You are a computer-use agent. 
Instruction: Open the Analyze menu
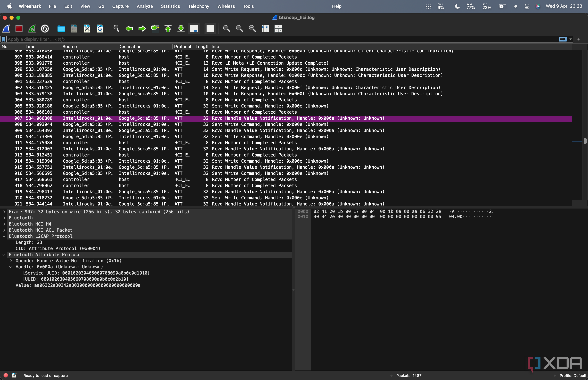point(145,6)
